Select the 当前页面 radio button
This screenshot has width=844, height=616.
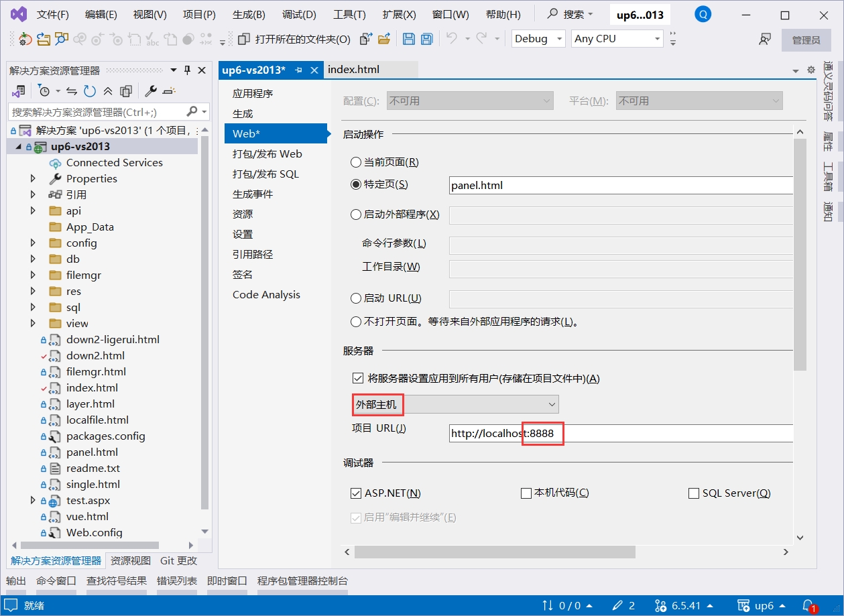tap(356, 162)
